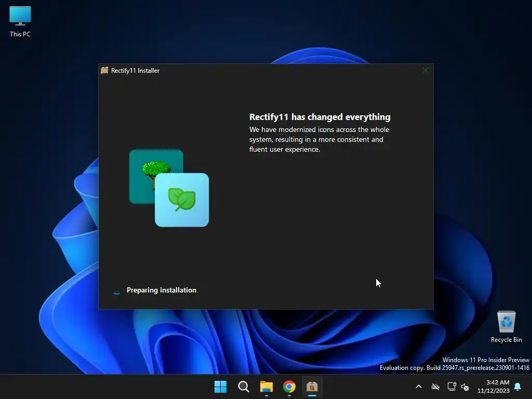Image resolution: width=532 pixels, height=399 pixels.
Task: Click 'Rectify11 has changed everything' heading
Action: point(320,117)
